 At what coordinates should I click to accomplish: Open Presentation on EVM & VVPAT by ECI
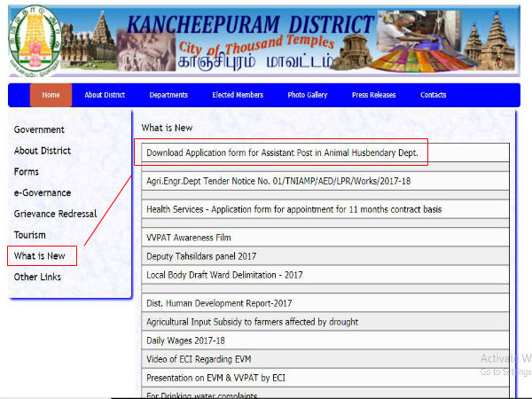(x=215, y=378)
